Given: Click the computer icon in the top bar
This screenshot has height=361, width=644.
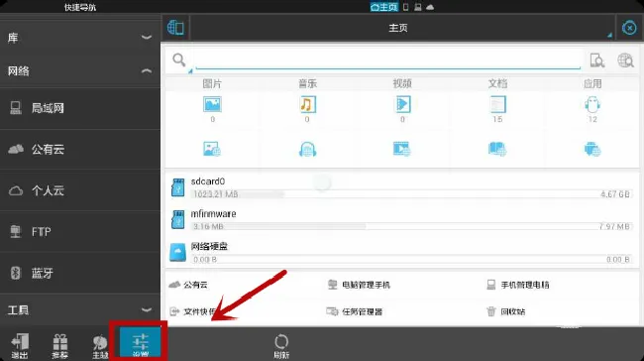Looking at the screenshot, I should tap(417, 7).
